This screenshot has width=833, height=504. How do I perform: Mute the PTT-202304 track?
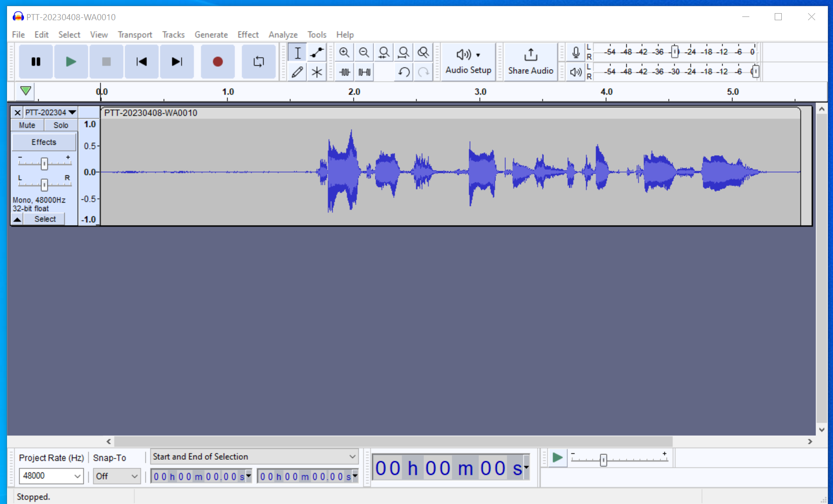click(x=27, y=125)
